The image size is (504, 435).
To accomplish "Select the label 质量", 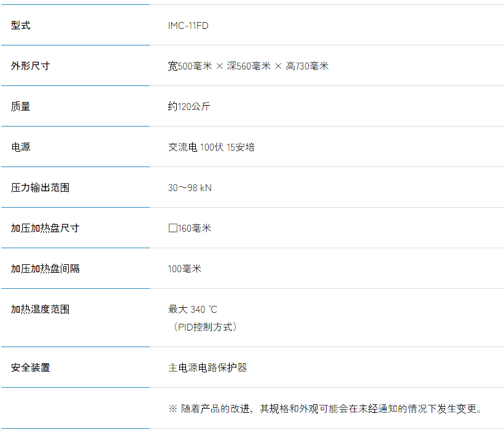I will (x=21, y=106).
